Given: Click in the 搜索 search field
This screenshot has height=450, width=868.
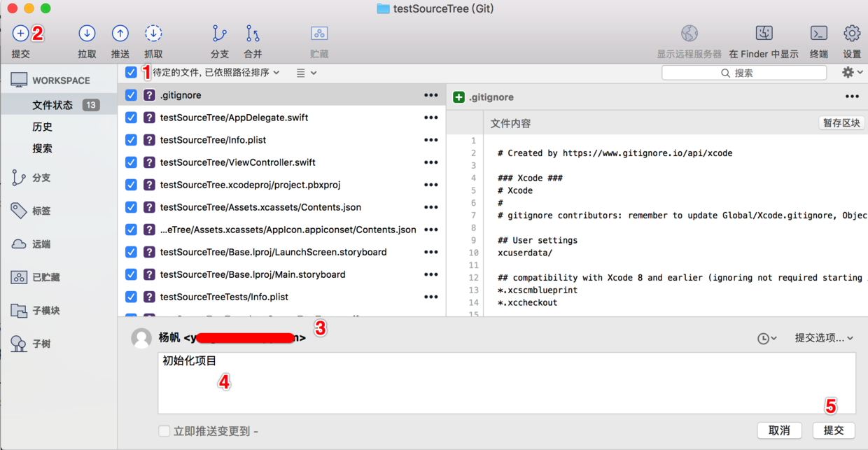Looking at the screenshot, I should 744,73.
